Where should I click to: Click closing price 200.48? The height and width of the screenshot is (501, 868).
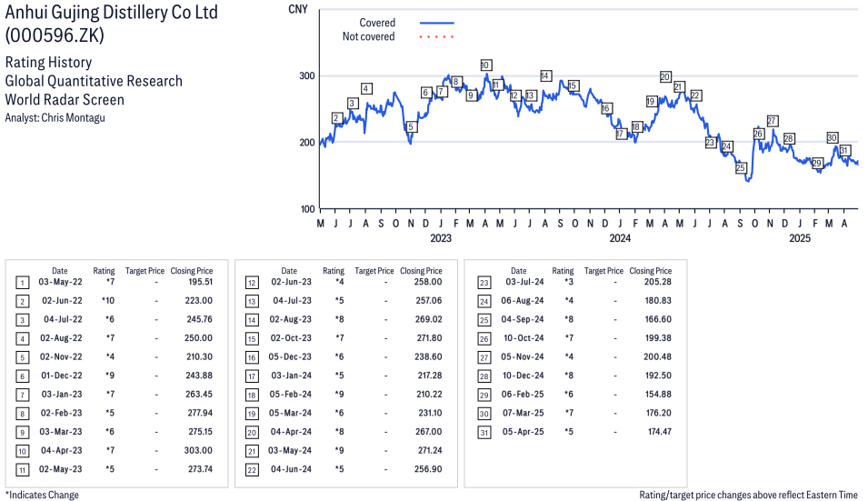pos(658,357)
